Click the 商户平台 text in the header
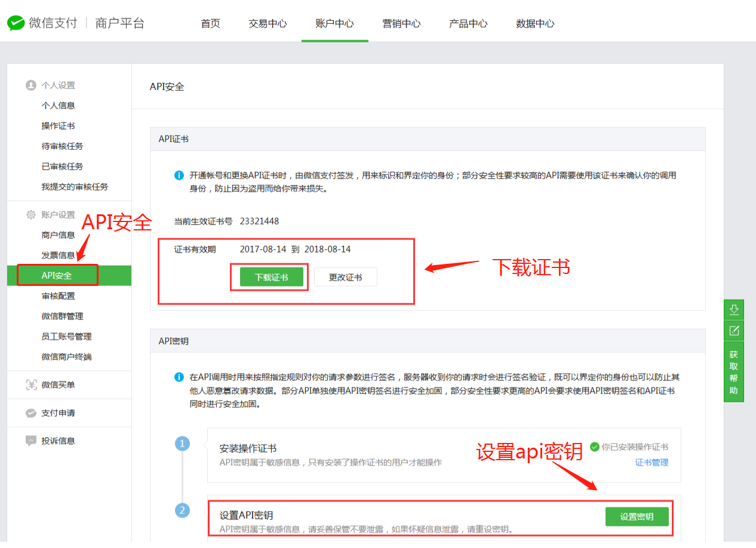756x548 pixels. coord(120,23)
